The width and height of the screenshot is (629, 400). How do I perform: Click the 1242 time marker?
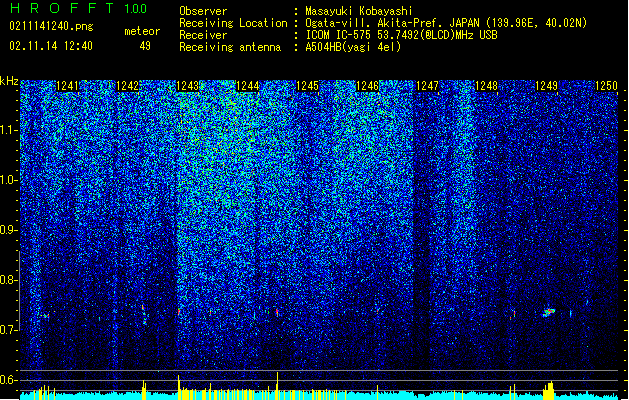click(x=127, y=86)
